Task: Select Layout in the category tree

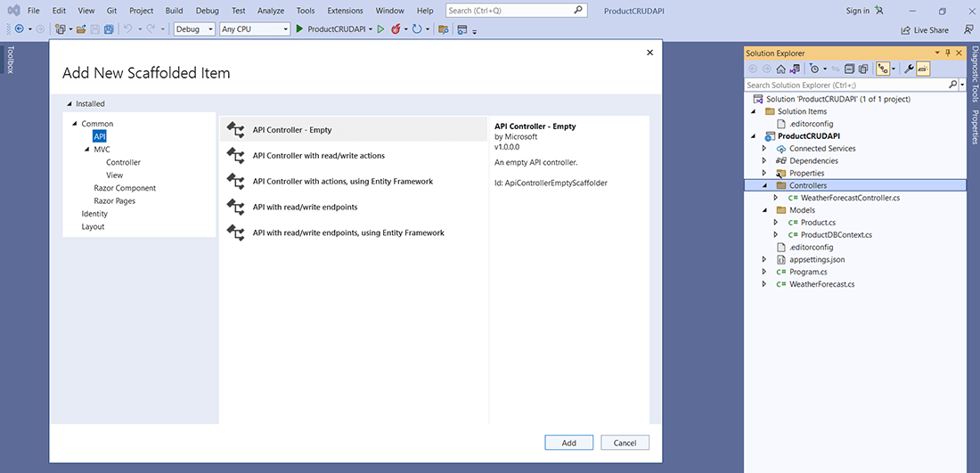Action: [x=93, y=227]
